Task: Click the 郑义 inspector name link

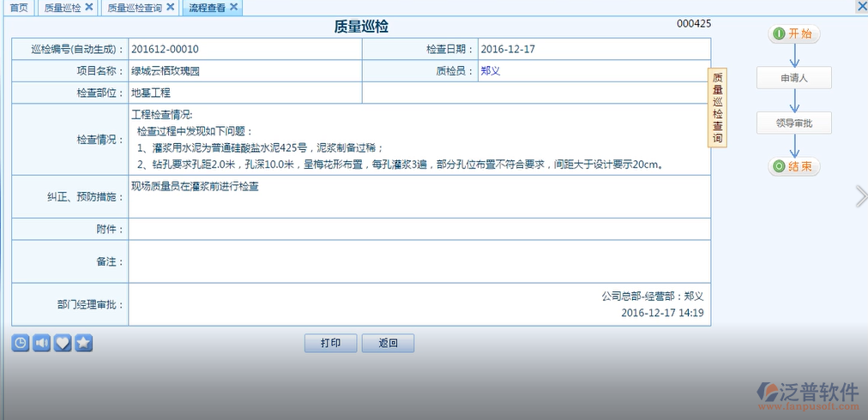Action: (491, 71)
